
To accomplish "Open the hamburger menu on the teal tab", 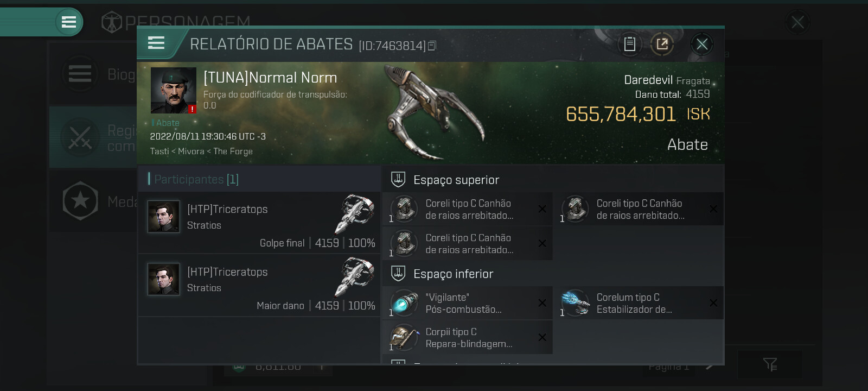I will (x=69, y=22).
